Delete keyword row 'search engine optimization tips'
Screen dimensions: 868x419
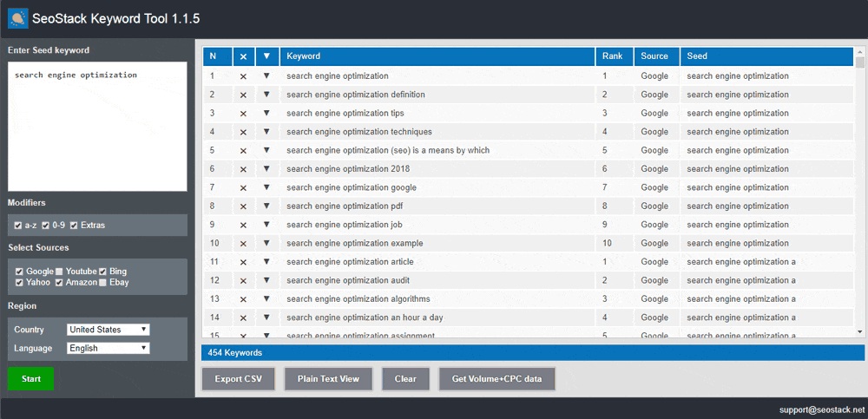pos(243,114)
